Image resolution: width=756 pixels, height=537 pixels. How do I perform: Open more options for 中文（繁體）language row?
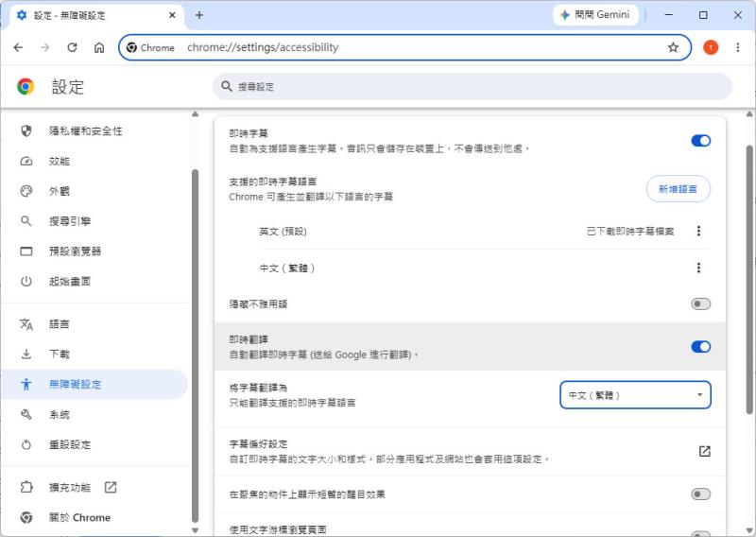tap(698, 268)
